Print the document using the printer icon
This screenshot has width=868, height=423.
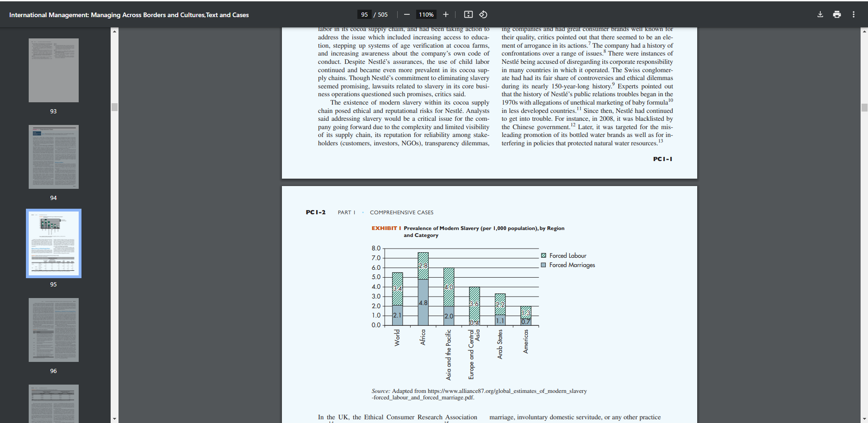tap(837, 14)
